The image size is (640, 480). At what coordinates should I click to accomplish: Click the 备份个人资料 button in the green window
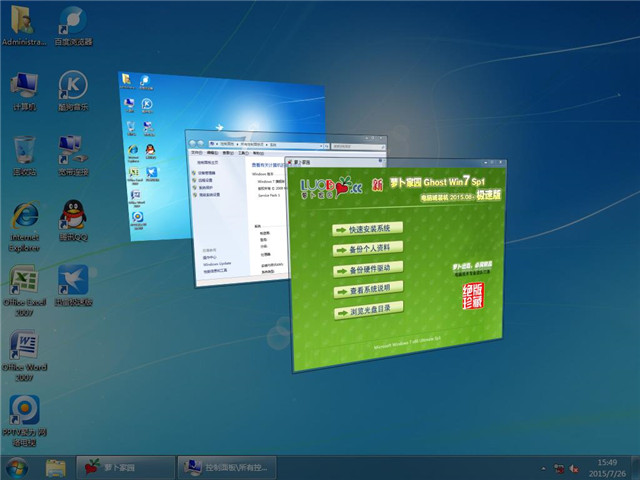368,249
